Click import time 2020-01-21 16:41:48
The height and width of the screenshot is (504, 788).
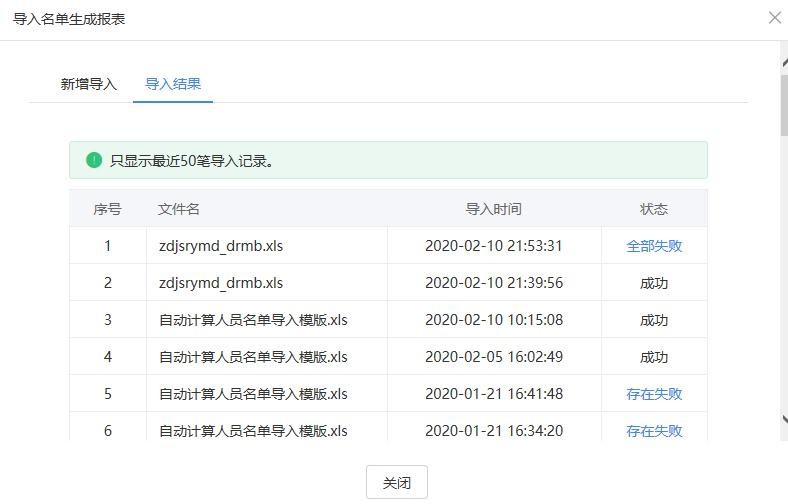tap(494, 394)
